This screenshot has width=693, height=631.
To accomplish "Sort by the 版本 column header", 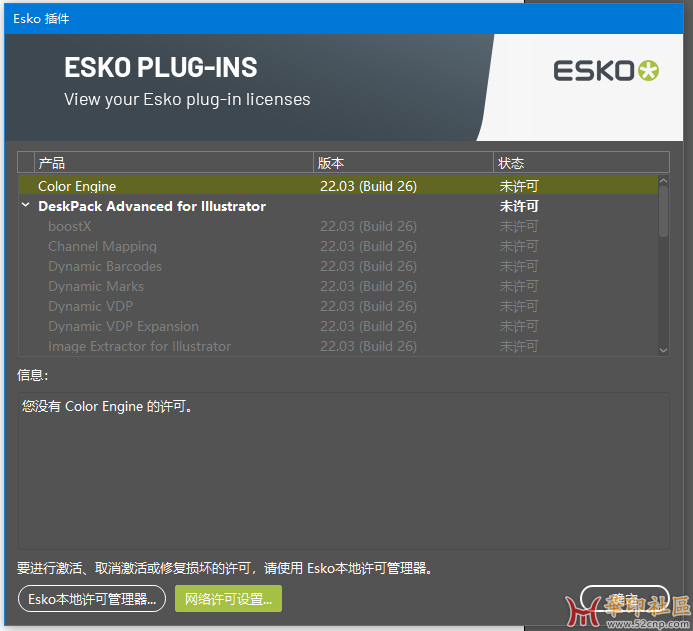I will pyautogui.click(x=403, y=163).
